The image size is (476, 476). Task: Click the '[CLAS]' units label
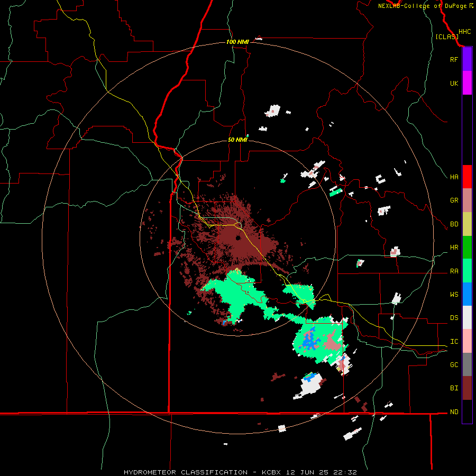coord(447,37)
